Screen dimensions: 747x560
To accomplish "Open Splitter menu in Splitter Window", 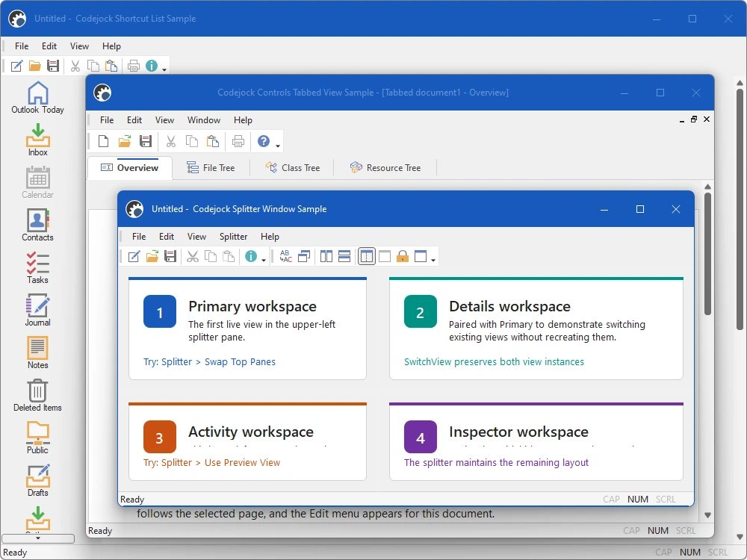I will [x=233, y=237].
